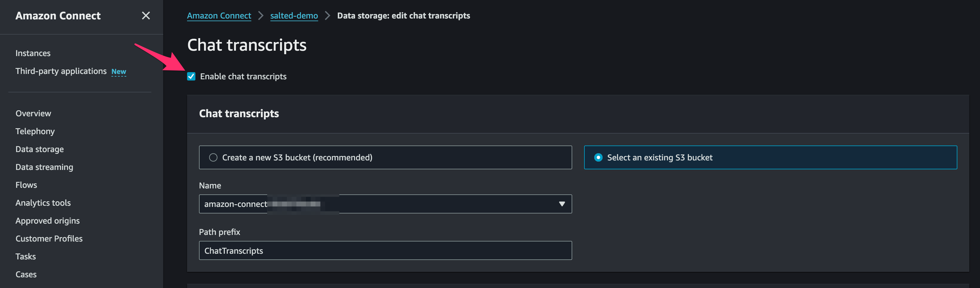Open Cases in the sidebar
Image resolution: width=980 pixels, height=288 pixels.
point(26,275)
